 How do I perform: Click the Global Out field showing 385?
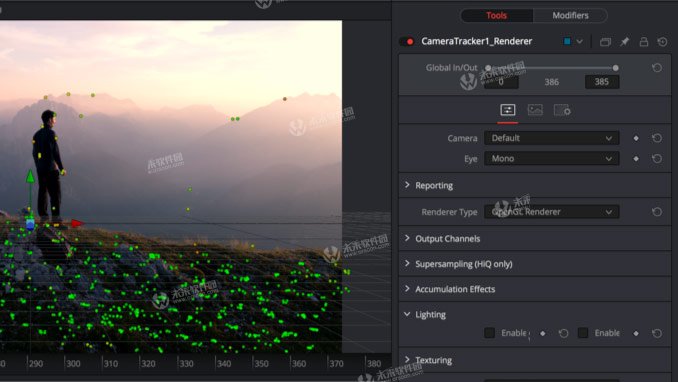(602, 82)
